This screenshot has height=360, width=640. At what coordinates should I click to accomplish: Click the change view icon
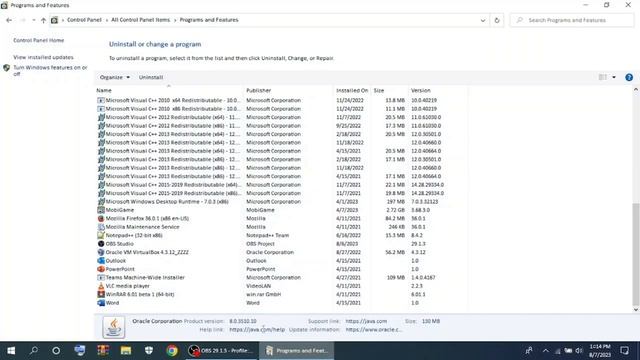click(x=602, y=77)
